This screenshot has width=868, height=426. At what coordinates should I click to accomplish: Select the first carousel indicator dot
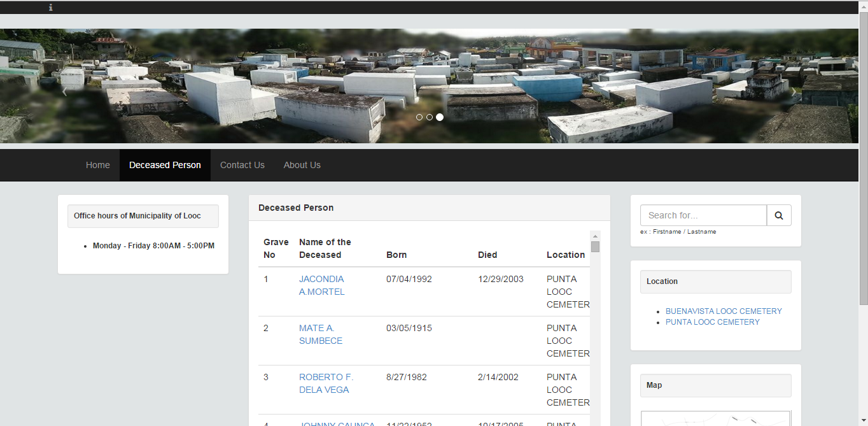pos(419,117)
